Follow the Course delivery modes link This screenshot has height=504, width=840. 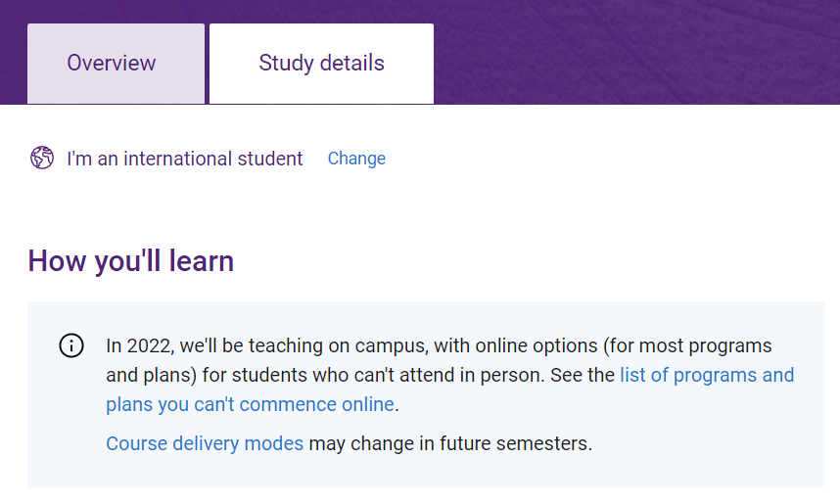click(x=205, y=443)
